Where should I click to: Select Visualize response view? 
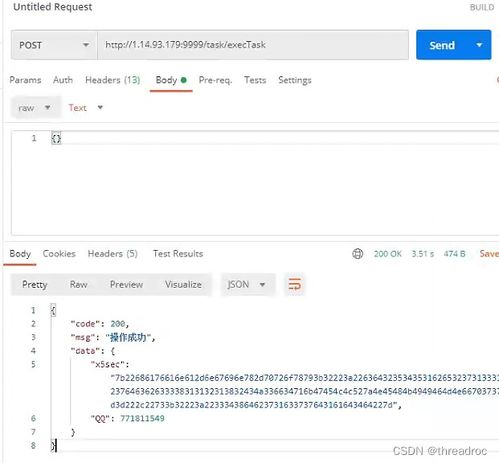click(183, 284)
